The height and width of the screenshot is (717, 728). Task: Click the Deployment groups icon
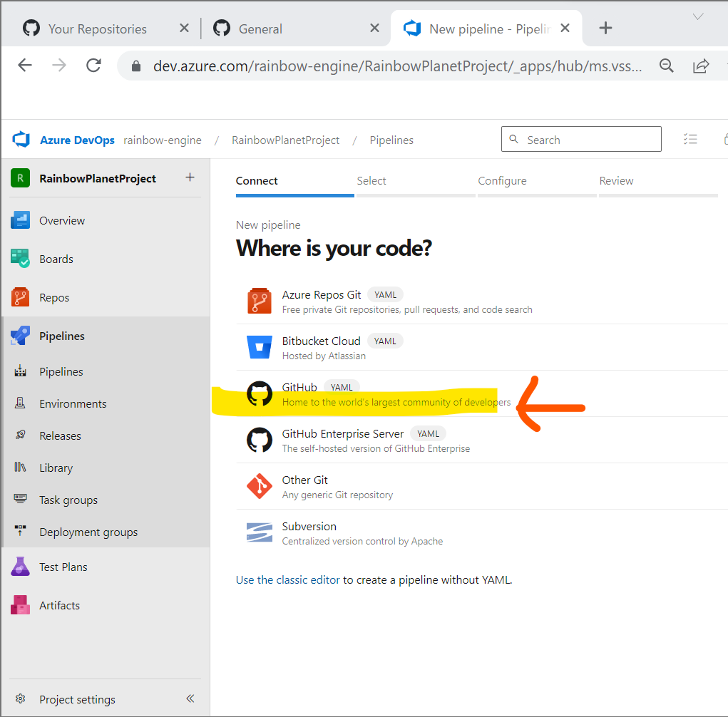(21, 532)
